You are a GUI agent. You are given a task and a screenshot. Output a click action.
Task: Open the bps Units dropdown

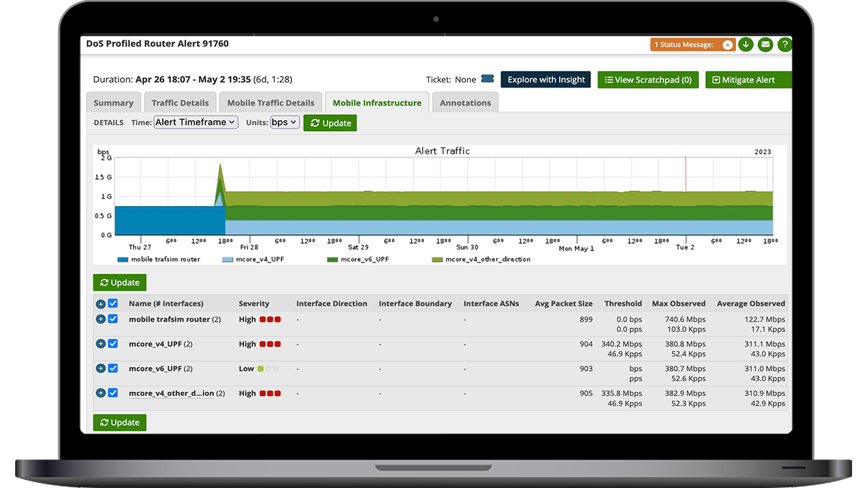pos(284,122)
